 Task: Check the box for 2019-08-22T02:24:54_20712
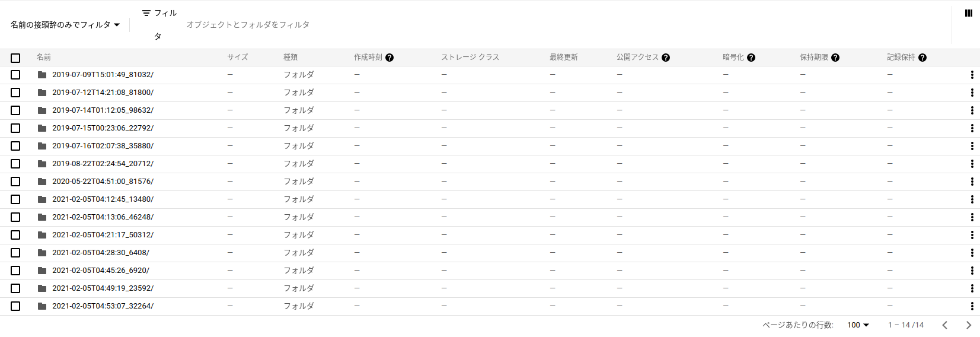pyautogui.click(x=15, y=164)
